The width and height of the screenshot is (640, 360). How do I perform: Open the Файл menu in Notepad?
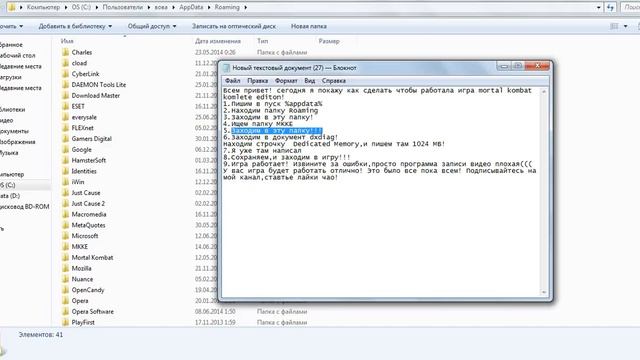coord(233,81)
